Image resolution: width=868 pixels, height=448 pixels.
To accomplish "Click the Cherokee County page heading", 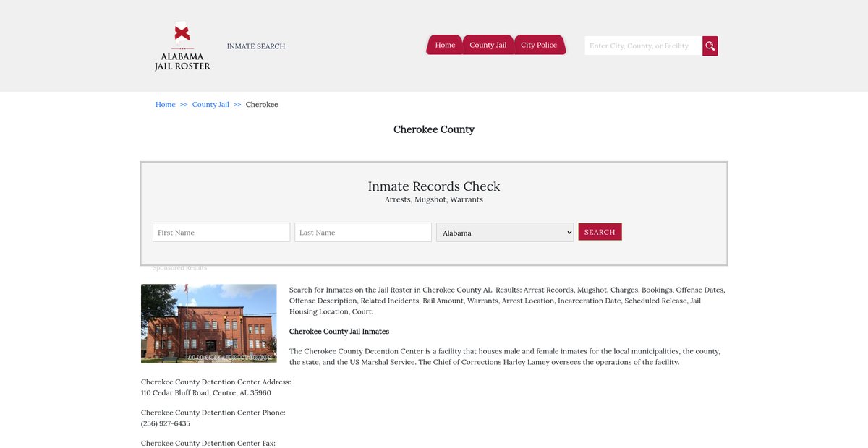I will tap(434, 130).
